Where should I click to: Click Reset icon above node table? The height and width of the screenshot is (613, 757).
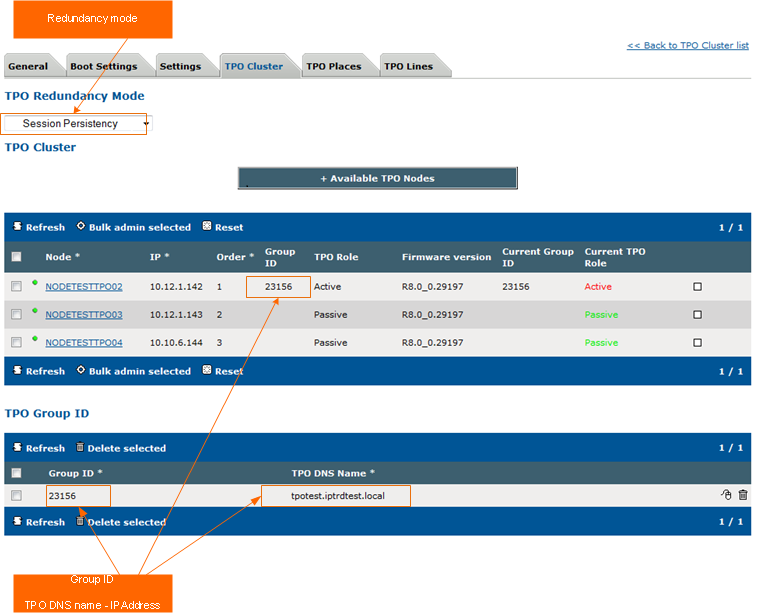pyautogui.click(x=207, y=226)
